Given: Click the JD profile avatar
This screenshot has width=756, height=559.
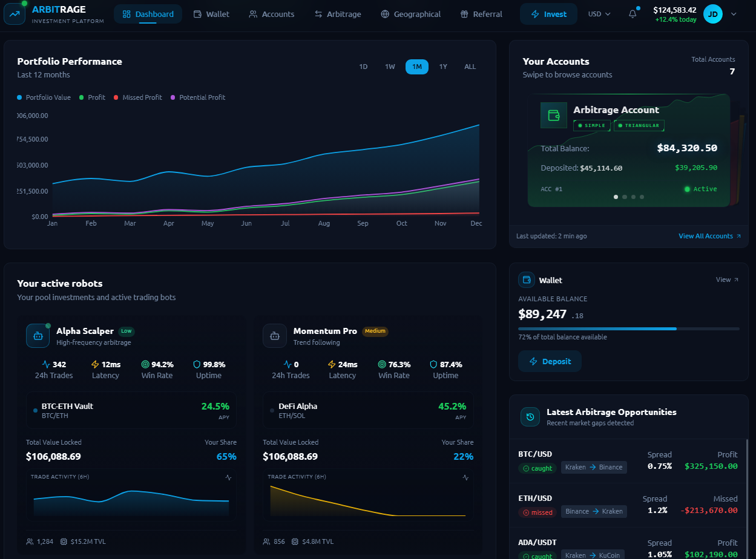Looking at the screenshot, I should point(713,13).
